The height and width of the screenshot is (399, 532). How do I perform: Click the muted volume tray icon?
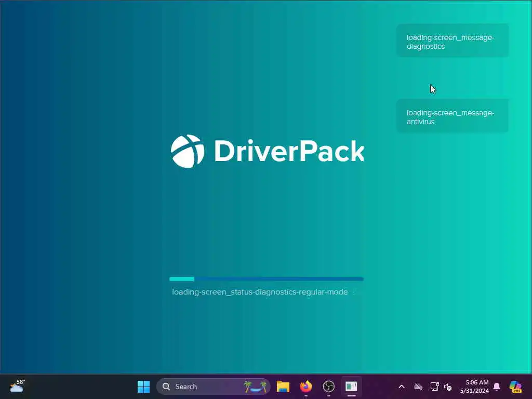[x=448, y=387]
